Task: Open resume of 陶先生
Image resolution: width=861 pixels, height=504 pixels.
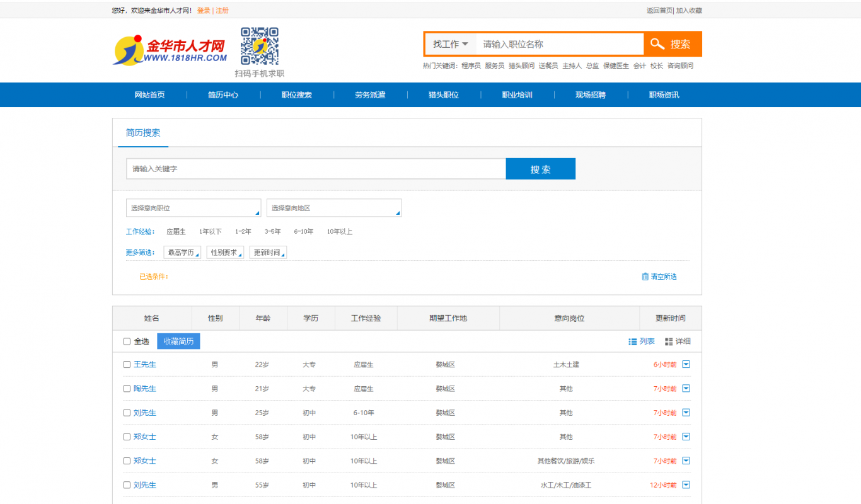Action: (x=145, y=389)
